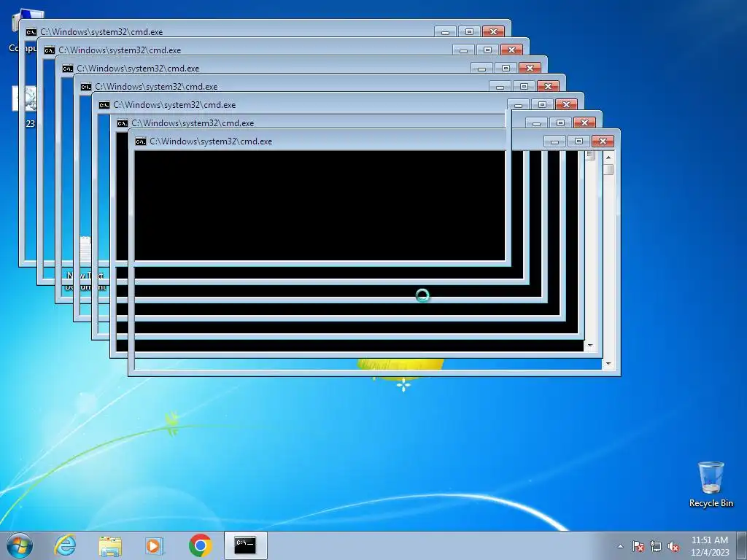Screen dimensions: 747x560
Task: Minimize the second-from-top cmd.exe window
Action: (x=463, y=50)
